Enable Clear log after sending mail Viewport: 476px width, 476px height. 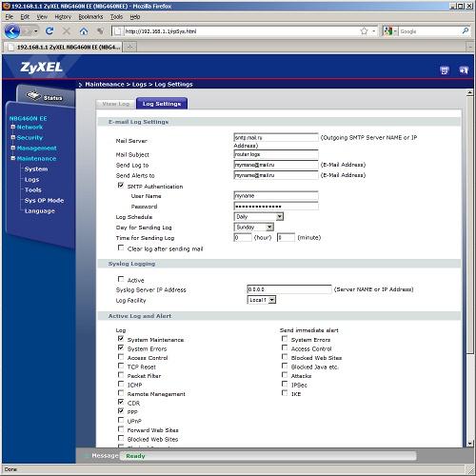coord(121,248)
